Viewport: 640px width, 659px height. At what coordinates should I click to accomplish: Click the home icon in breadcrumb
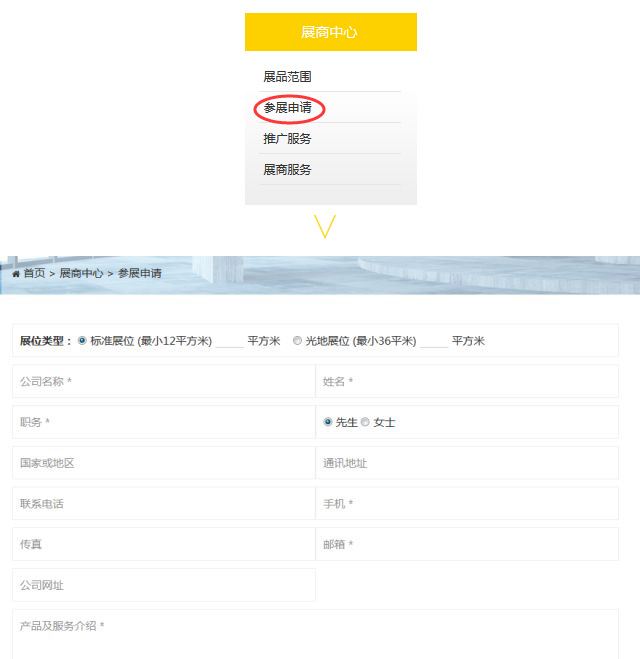(x=16, y=273)
